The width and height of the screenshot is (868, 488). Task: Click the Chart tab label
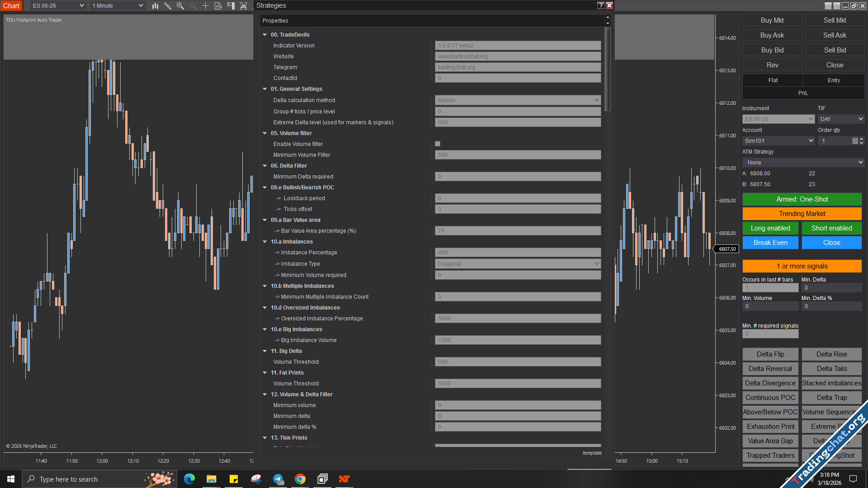click(x=11, y=6)
